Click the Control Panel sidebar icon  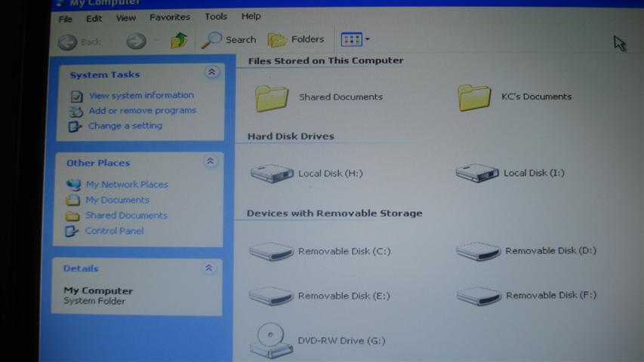tap(72, 231)
